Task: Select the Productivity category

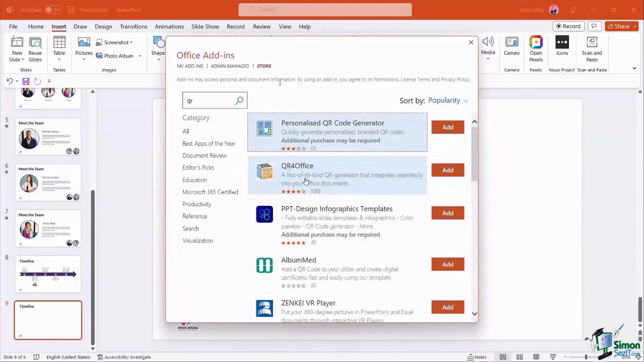Action: coord(197,204)
